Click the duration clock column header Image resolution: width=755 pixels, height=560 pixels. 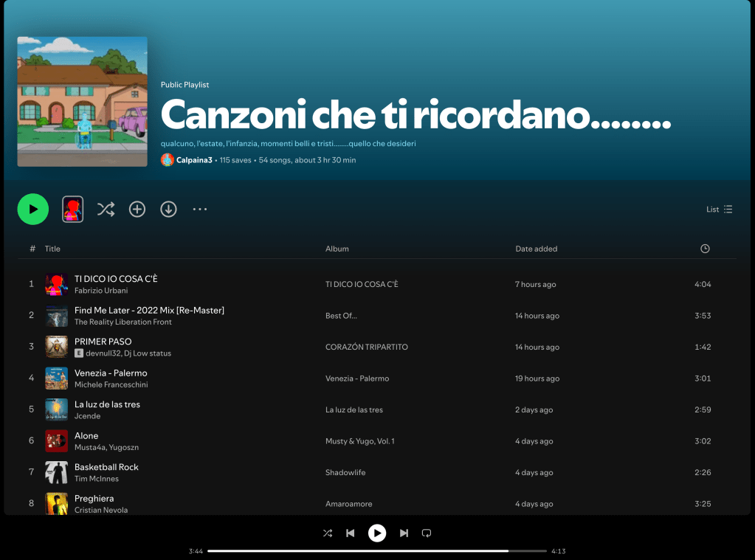705,249
